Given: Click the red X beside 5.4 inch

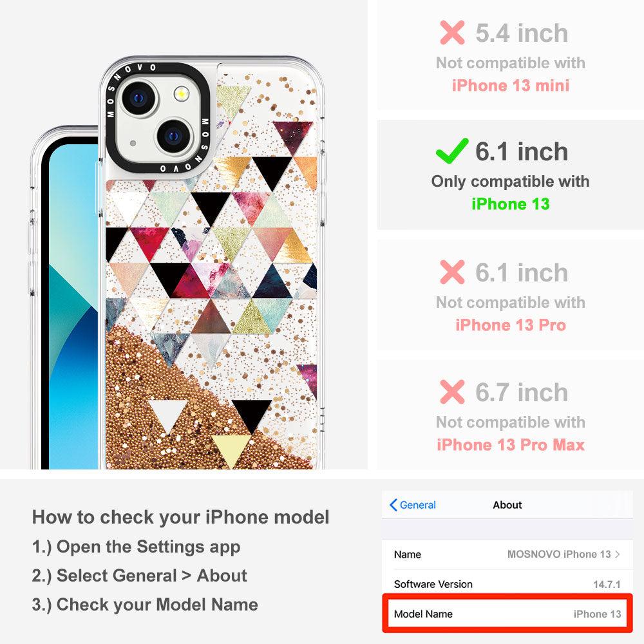Looking at the screenshot, I should point(452,32).
